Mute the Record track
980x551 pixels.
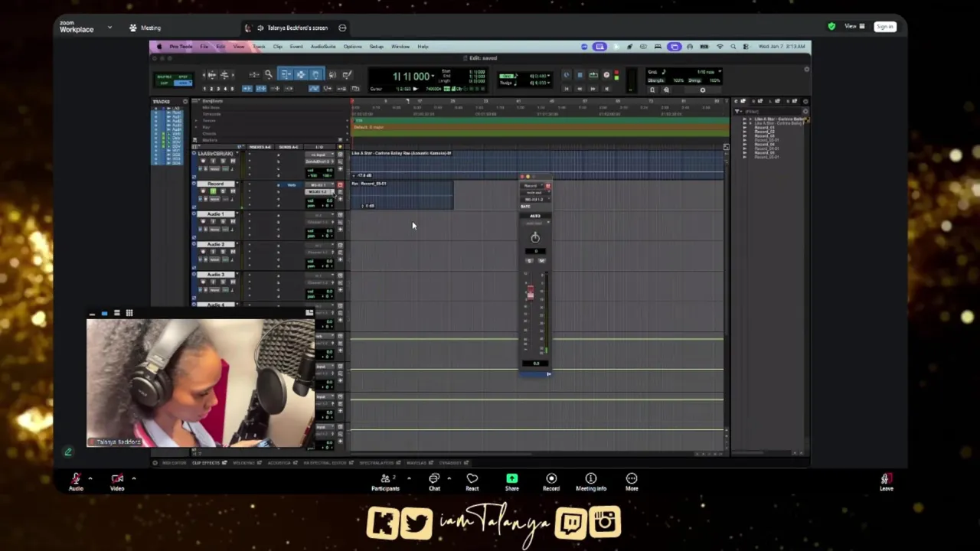click(233, 191)
